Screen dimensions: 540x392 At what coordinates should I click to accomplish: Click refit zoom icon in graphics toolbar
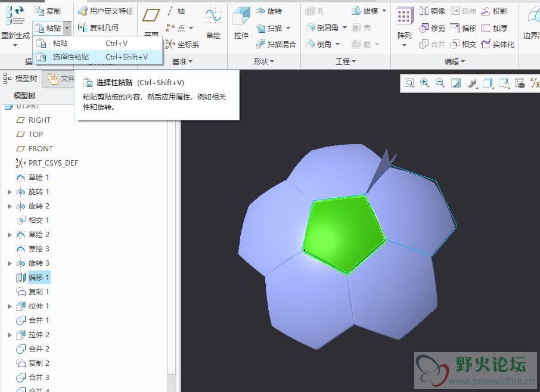click(x=409, y=83)
